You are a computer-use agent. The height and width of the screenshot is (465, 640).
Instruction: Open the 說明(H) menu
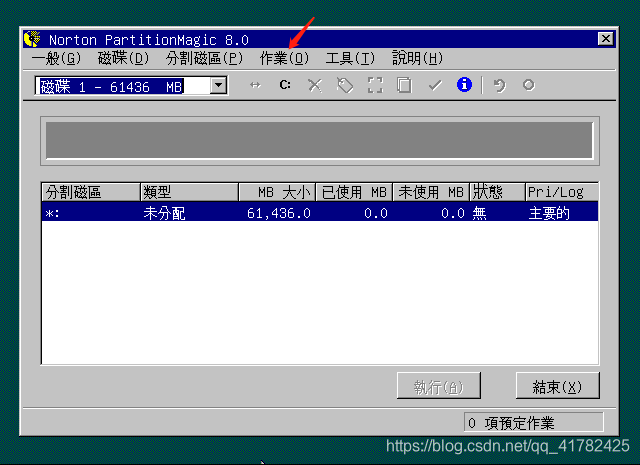417,58
